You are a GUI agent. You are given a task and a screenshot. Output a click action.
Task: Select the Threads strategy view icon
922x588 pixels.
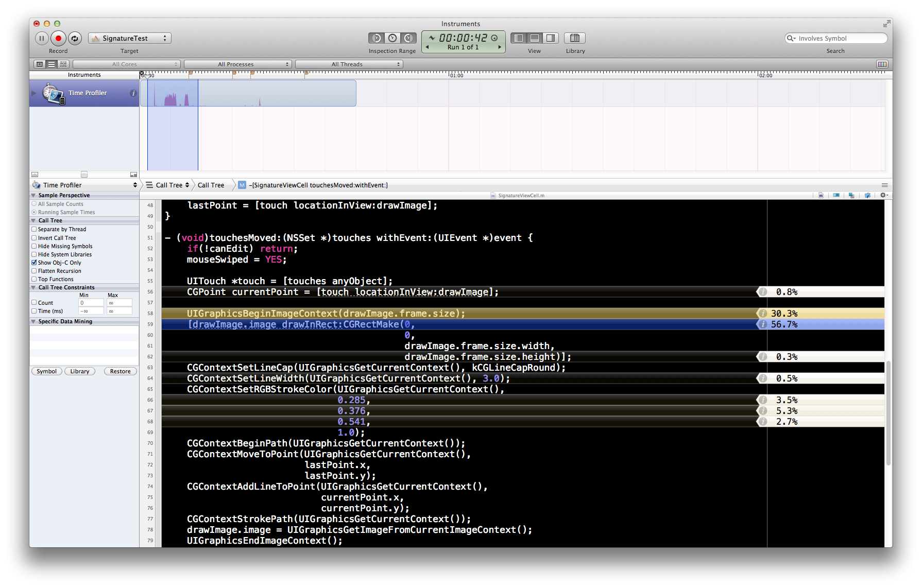pyautogui.click(x=63, y=64)
